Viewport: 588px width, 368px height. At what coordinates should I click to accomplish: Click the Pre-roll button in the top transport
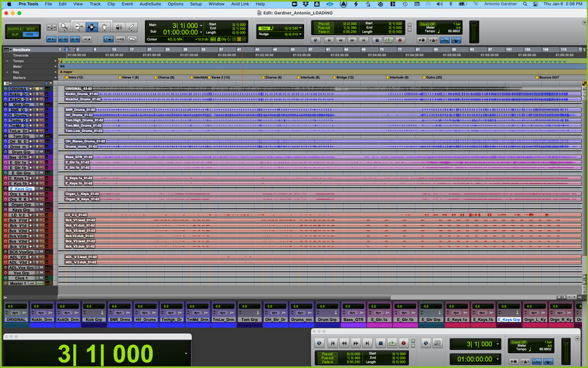[x=324, y=24]
